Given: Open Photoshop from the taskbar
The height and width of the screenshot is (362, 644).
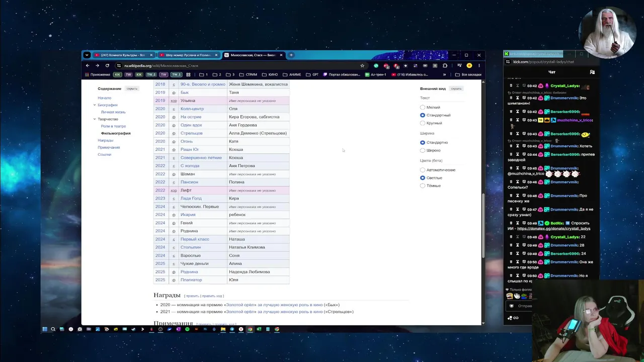Looking at the screenshot, I should pyautogui.click(x=205, y=329).
